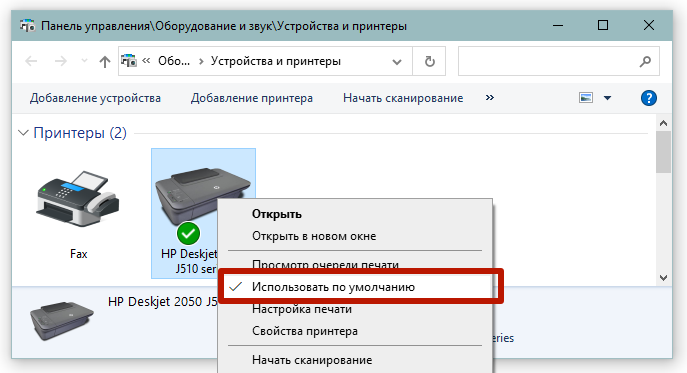Click 'Устройства и принтеры' breadcrumb
This screenshot has height=373, width=687.
coord(276,61)
